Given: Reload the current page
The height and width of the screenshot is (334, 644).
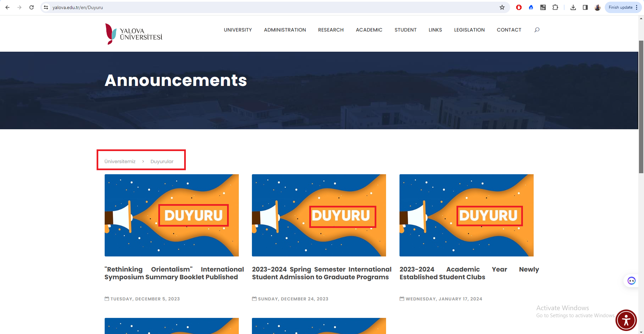Looking at the screenshot, I should click(x=32, y=7).
